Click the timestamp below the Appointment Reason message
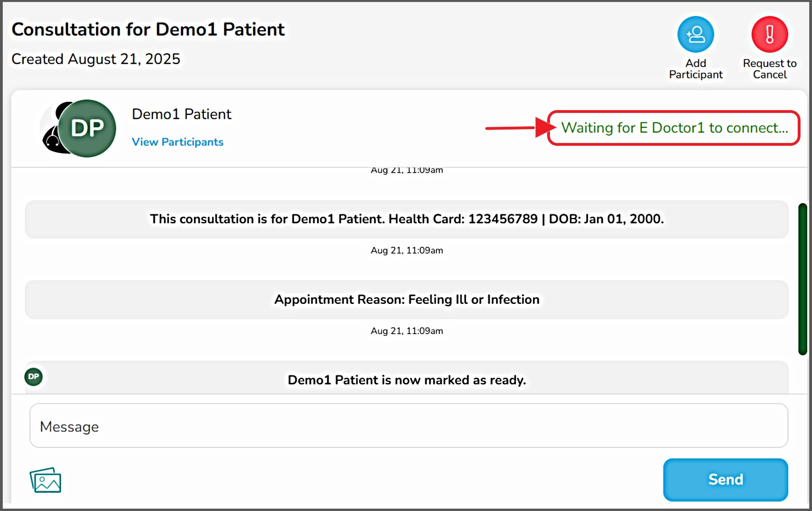This screenshot has height=511, width=812. pyautogui.click(x=407, y=331)
